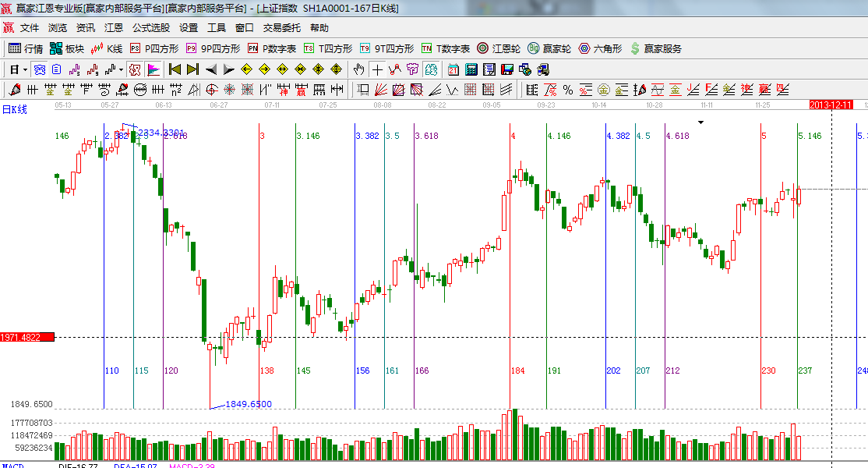Viewport: 868px width, 468px height.
Task: Expand the 日 period dropdown arrow
Action: tap(23, 69)
